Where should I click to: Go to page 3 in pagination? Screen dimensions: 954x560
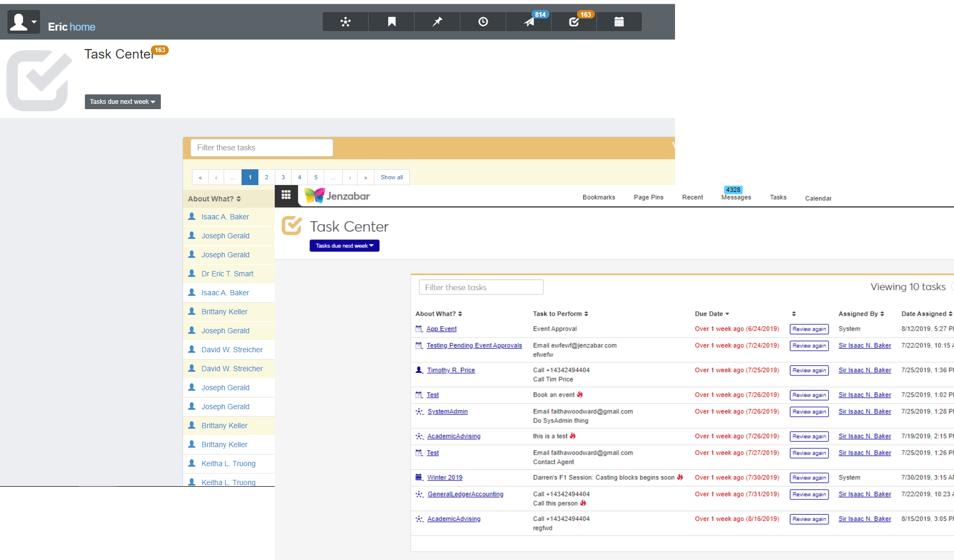click(283, 177)
